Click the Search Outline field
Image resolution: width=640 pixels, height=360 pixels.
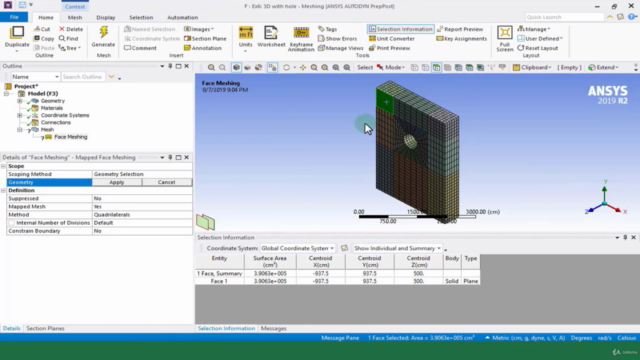point(83,77)
